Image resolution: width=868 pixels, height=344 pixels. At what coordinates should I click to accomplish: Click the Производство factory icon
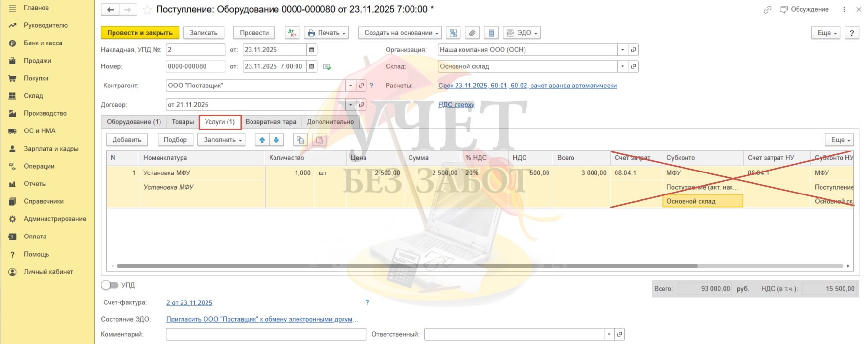(x=13, y=113)
